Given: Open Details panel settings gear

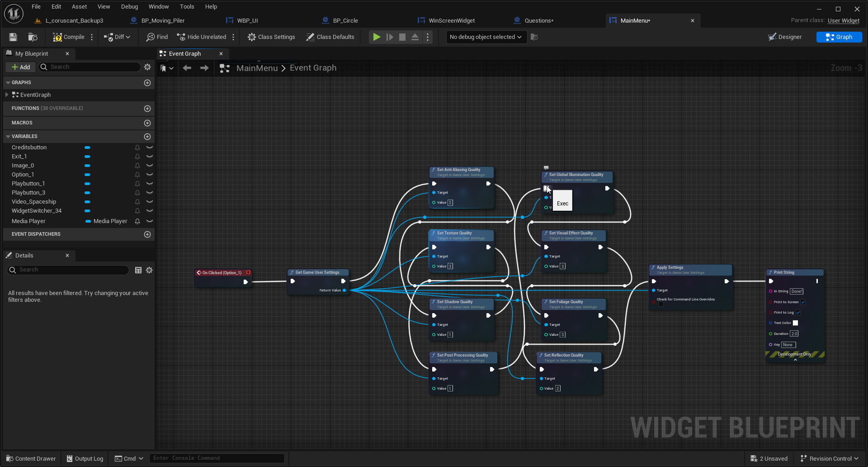Looking at the screenshot, I should tap(149, 270).
